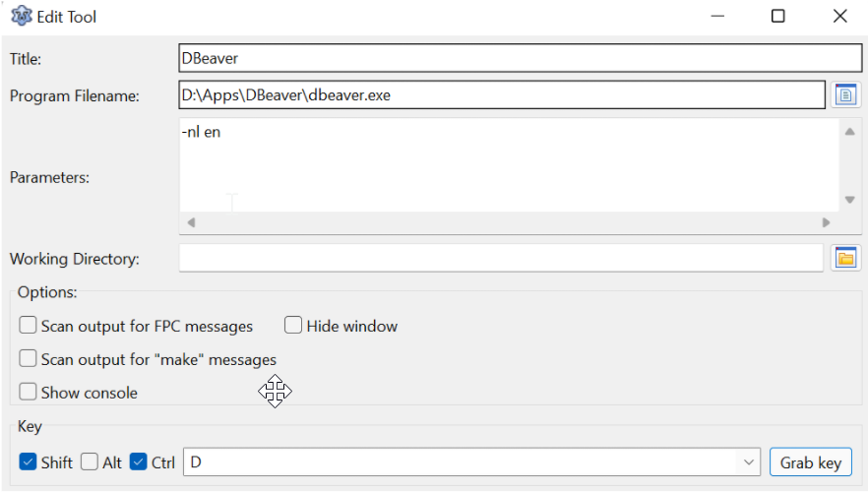This screenshot has height=492, width=868.
Task: Minimize the Edit Tool window
Action: coord(717,16)
